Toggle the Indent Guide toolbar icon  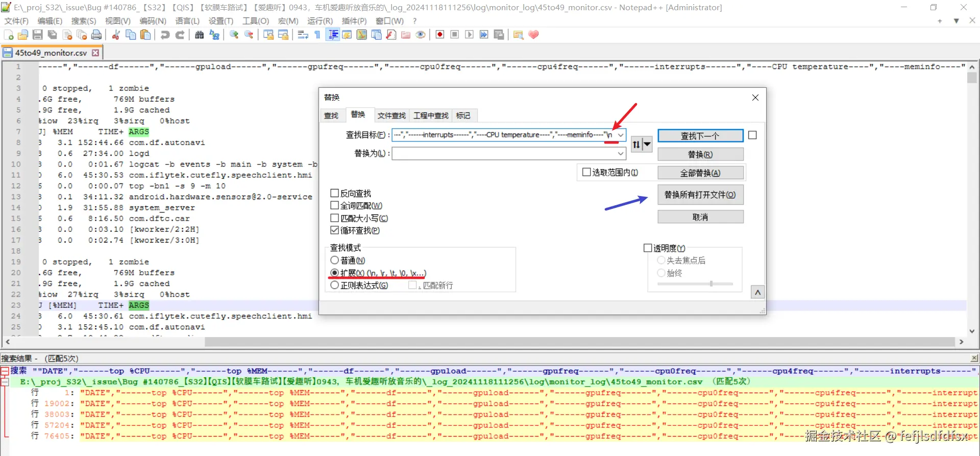click(333, 35)
